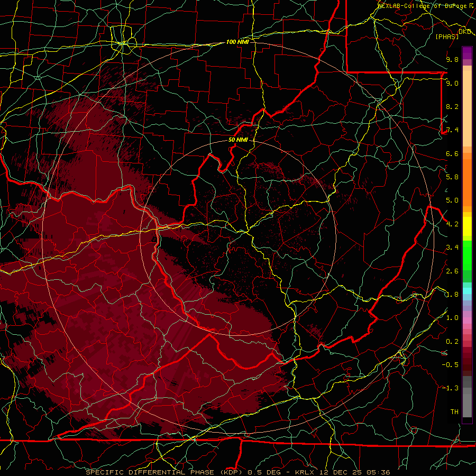The height and width of the screenshot is (476, 476).
Task: Click the 9.8 value on the color scale
Action: pyautogui.click(x=452, y=59)
